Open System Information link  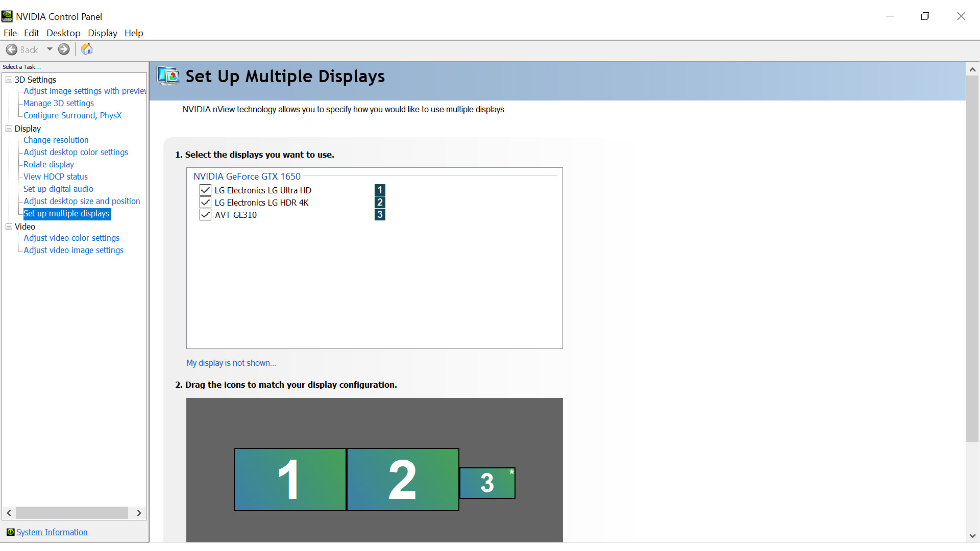[52, 532]
